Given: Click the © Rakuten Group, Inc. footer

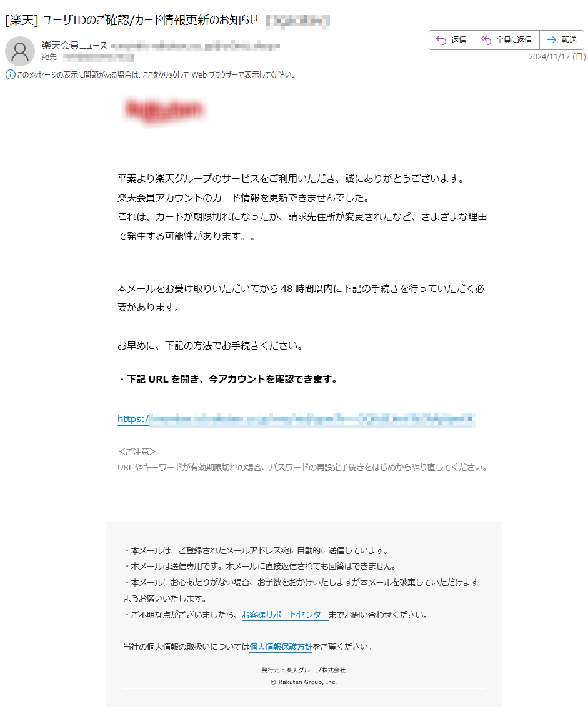Looking at the screenshot, I should pos(304,682).
